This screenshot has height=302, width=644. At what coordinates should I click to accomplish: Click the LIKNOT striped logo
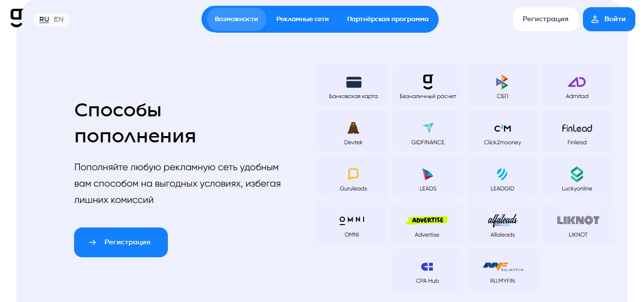point(578,220)
